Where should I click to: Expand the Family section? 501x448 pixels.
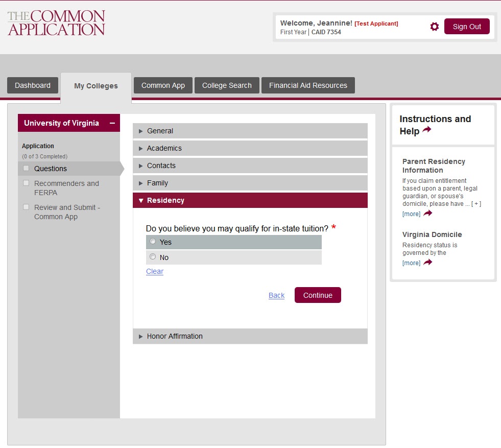(250, 183)
